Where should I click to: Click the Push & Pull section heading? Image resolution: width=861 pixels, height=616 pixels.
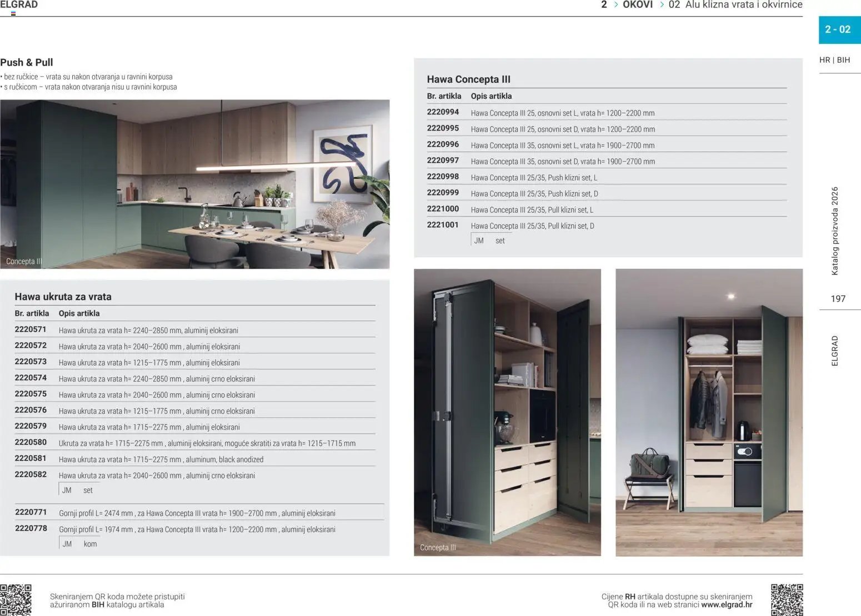click(x=27, y=63)
